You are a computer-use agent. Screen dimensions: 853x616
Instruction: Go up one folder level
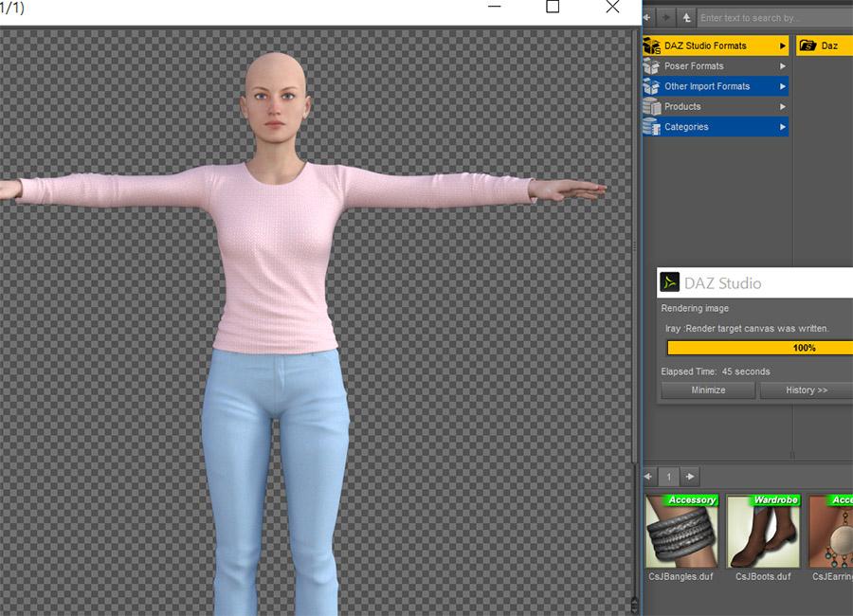[x=686, y=17]
